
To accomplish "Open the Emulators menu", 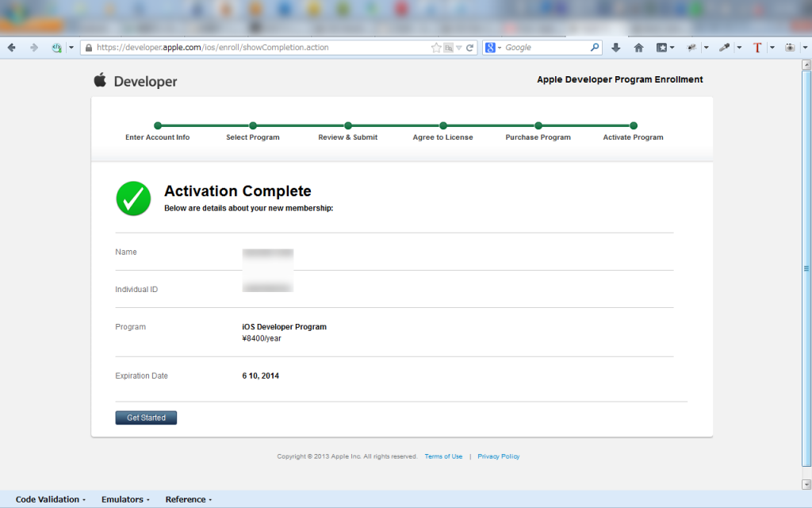I will coord(125,499).
